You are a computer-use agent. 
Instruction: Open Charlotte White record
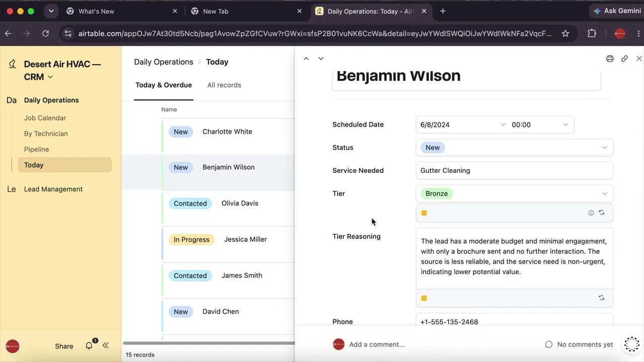pyautogui.click(x=227, y=132)
